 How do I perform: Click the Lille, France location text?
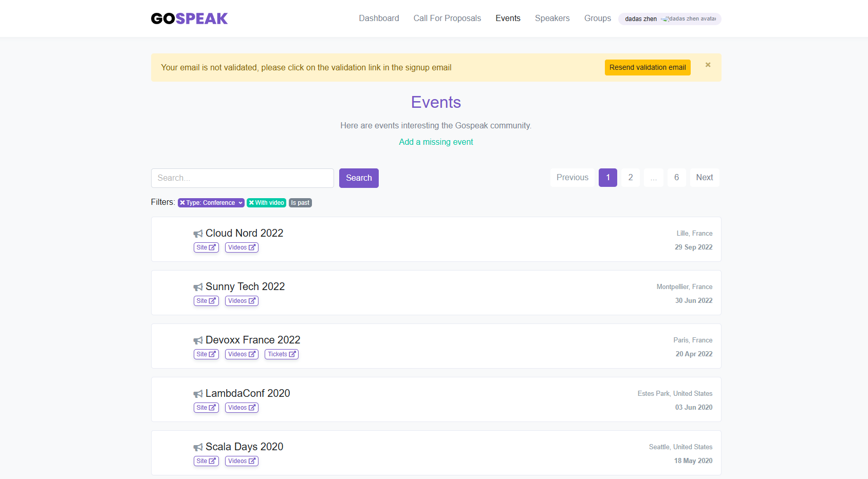pyautogui.click(x=694, y=234)
